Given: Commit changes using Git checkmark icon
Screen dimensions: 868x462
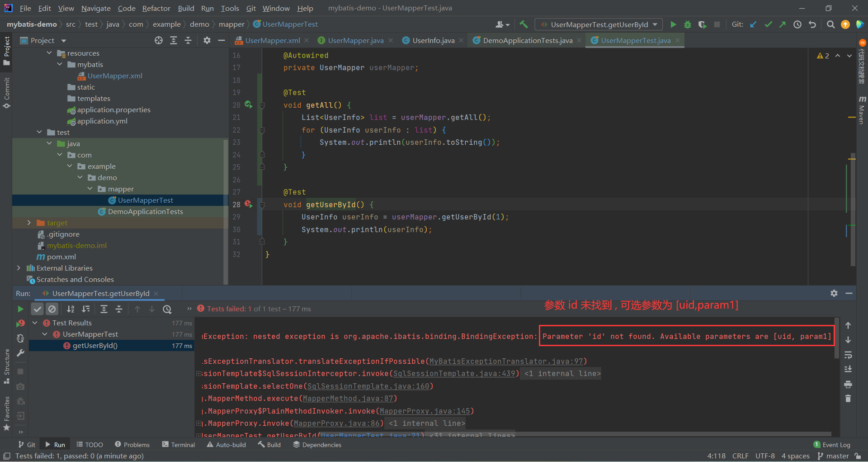Looking at the screenshot, I should click(x=768, y=24).
